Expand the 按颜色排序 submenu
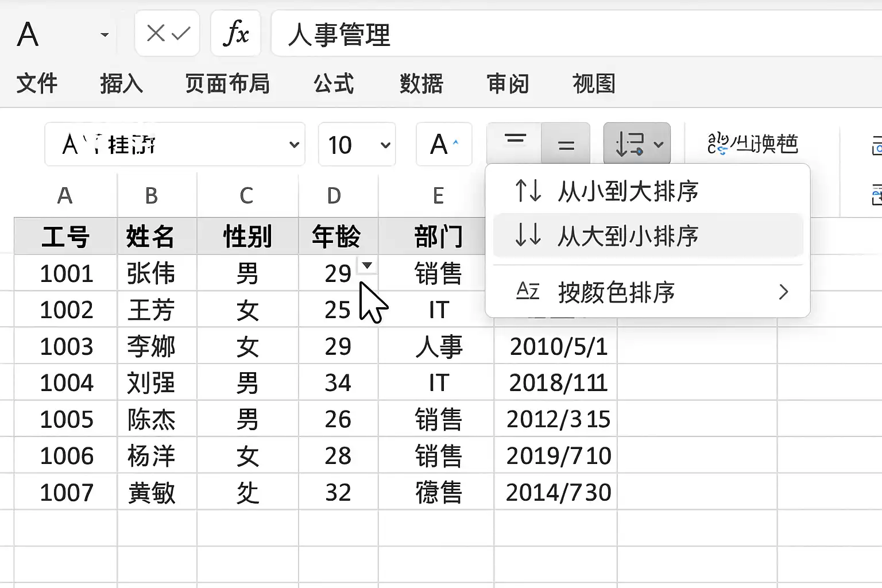Image resolution: width=882 pixels, height=588 pixels. click(648, 292)
